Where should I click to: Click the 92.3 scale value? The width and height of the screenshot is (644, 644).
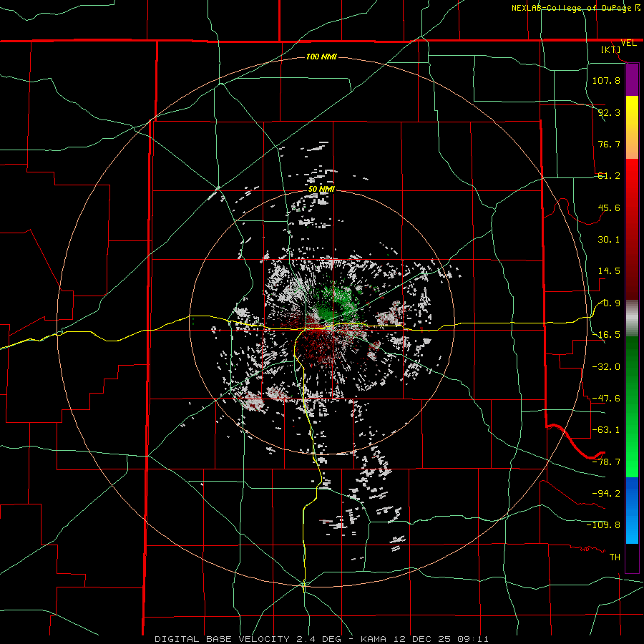point(609,112)
